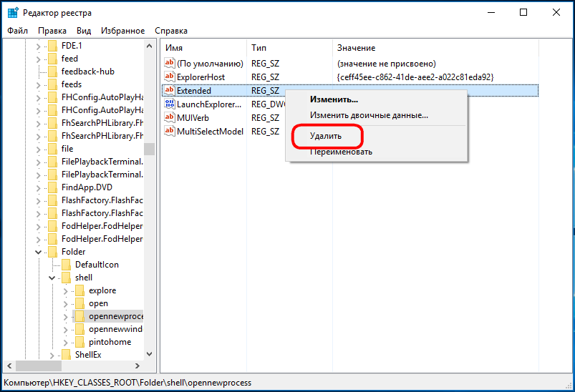Expand the ShellEx key chevron
The height and width of the screenshot is (392, 575).
(52, 355)
